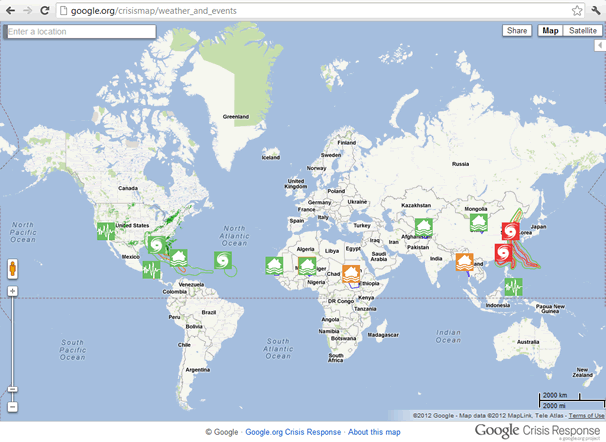Screen dimensions: 606x442
Task: Open the flood marker near Afghanistan
Action: coord(424,227)
